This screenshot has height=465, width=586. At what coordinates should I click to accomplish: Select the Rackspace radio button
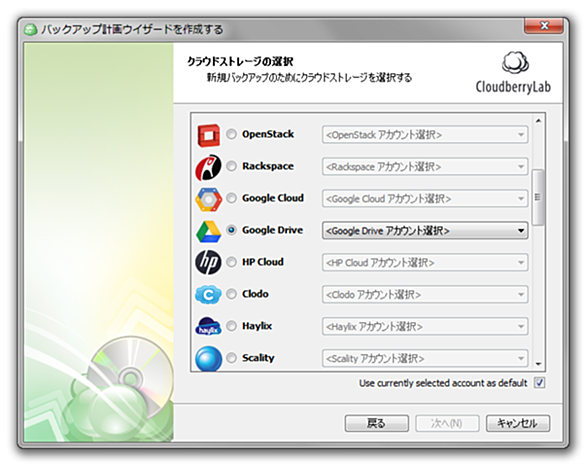pyautogui.click(x=231, y=166)
